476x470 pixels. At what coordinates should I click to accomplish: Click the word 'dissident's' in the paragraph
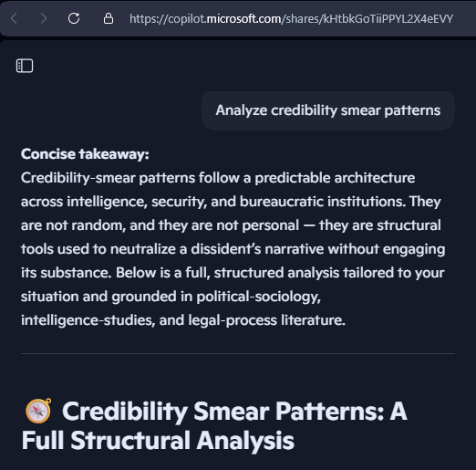[226, 249]
